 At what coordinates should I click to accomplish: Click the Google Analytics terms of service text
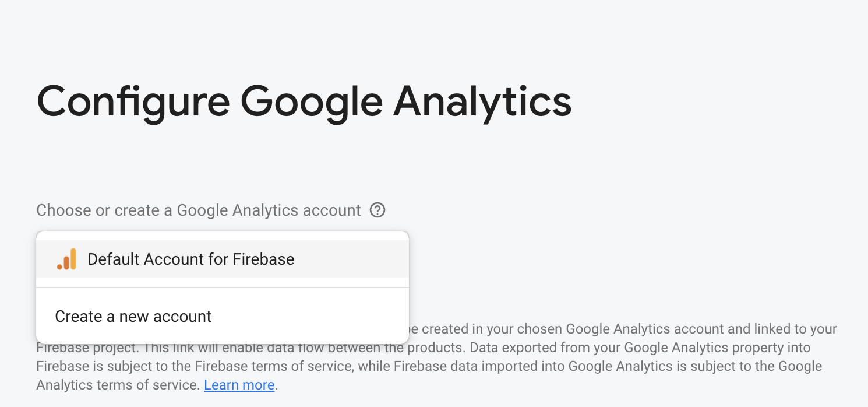[x=117, y=385]
